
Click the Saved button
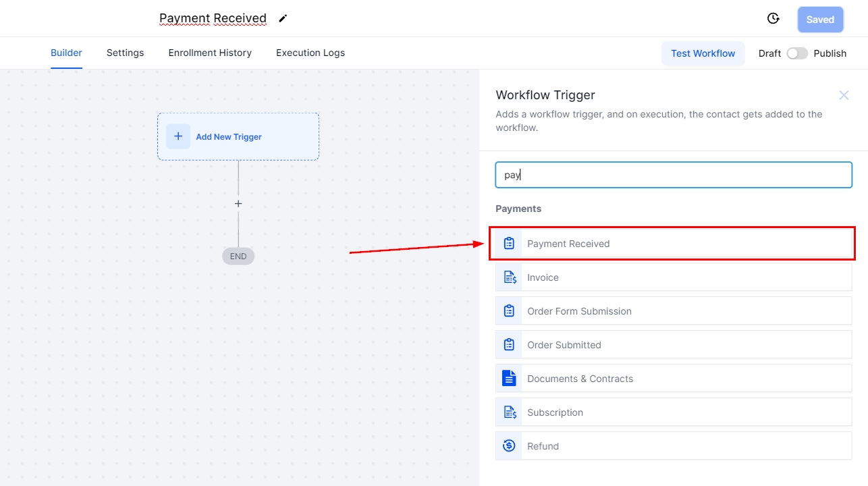pos(820,20)
